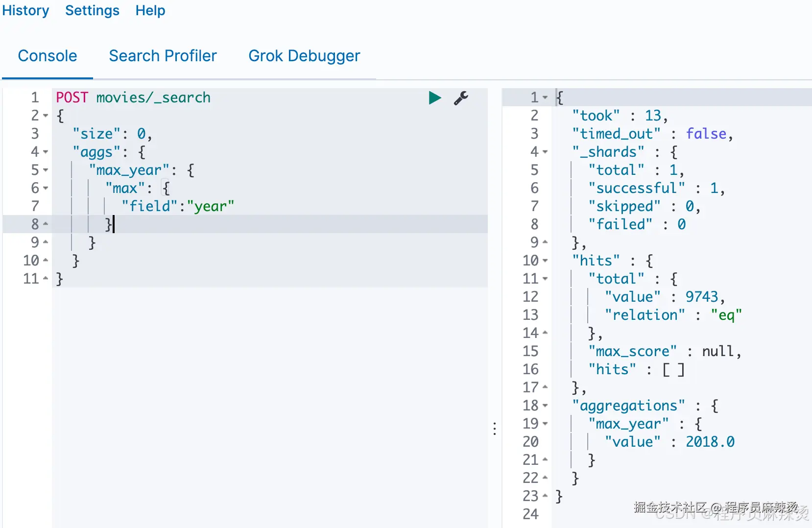812x528 pixels.
Task: Fold response max_year block at line 19
Action: point(545,424)
